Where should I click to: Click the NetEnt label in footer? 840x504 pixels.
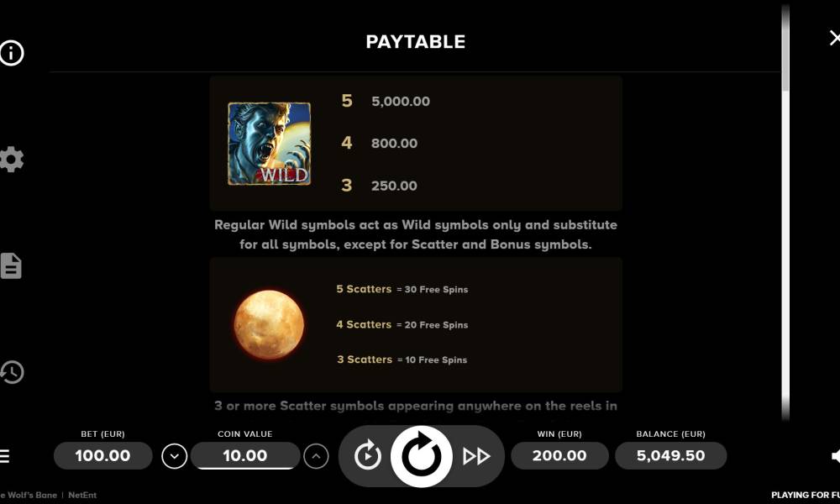(82, 495)
